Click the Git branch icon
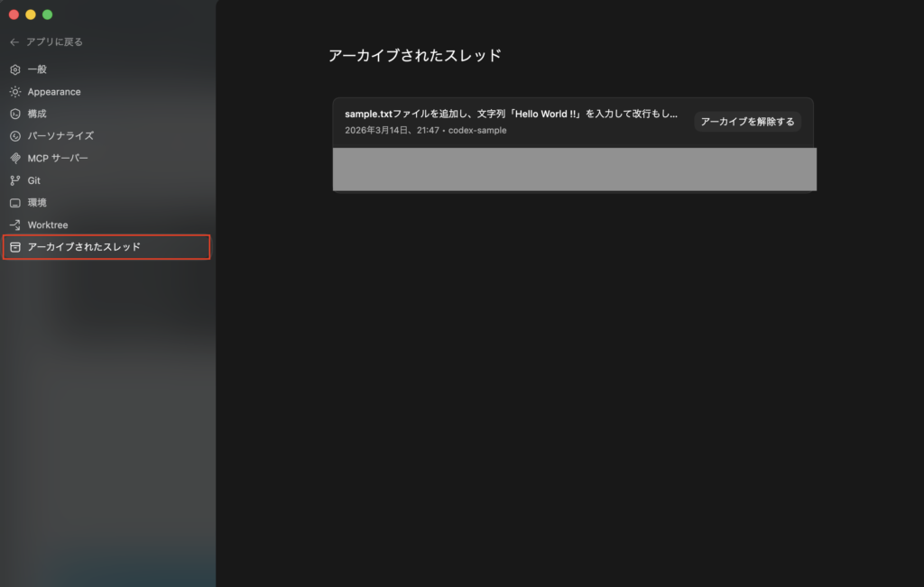 pyautogui.click(x=14, y=180)
